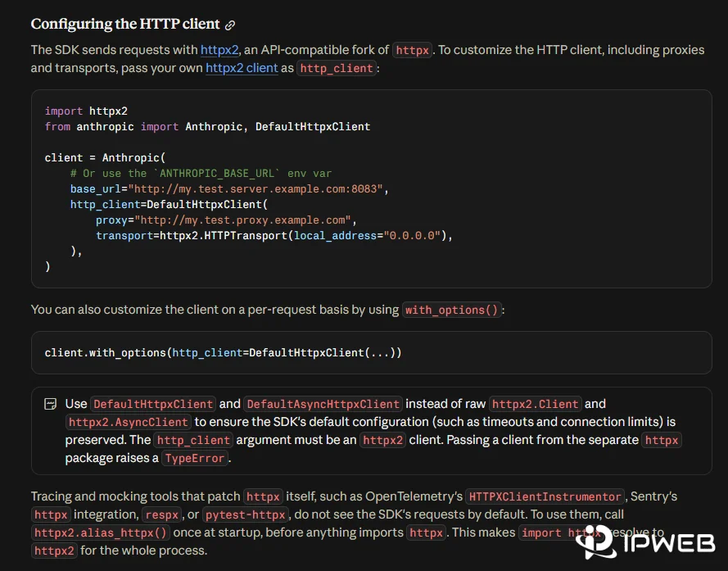
Task: Click 'httpx' code after 'before anything imports'
Action: tap(426, 532)
